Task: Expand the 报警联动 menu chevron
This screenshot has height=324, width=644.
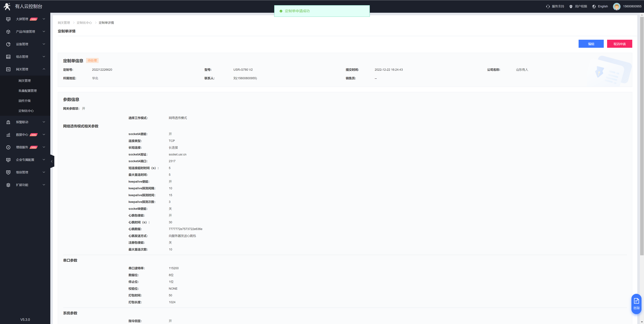Action: pos(44,122)
